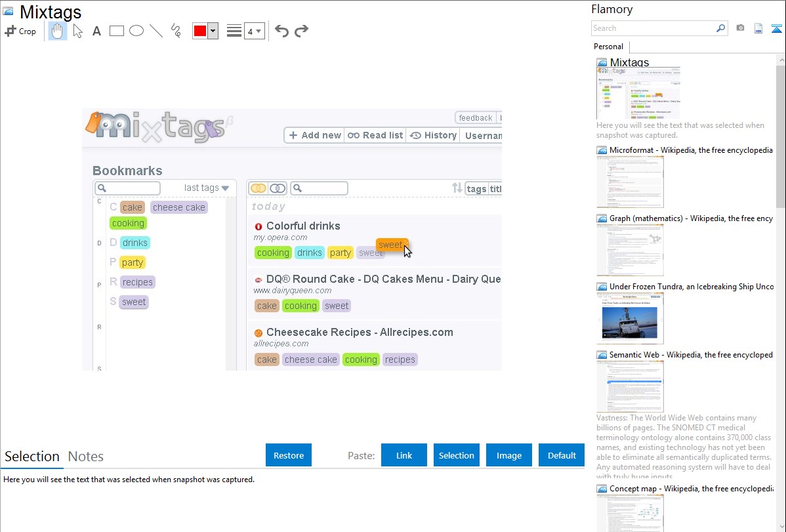Click the Paste Link button
The height and width of the screenshot is (532, 786).
404,455
